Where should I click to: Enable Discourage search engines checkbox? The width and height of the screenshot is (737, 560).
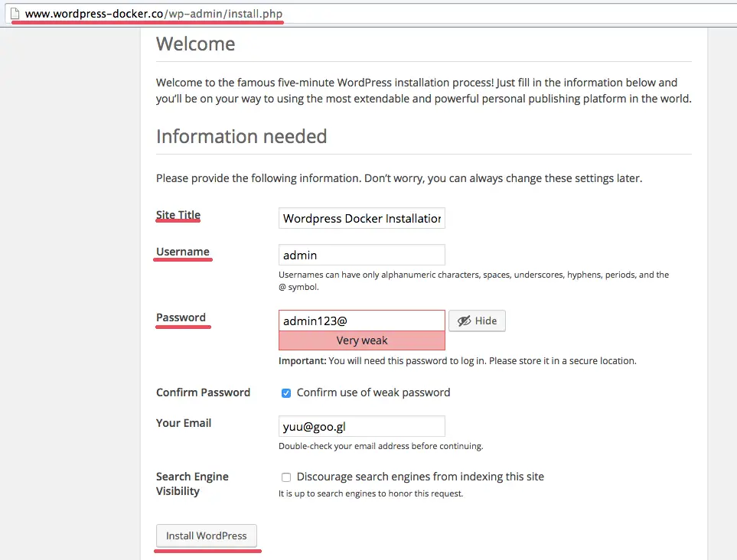point(285,477)
